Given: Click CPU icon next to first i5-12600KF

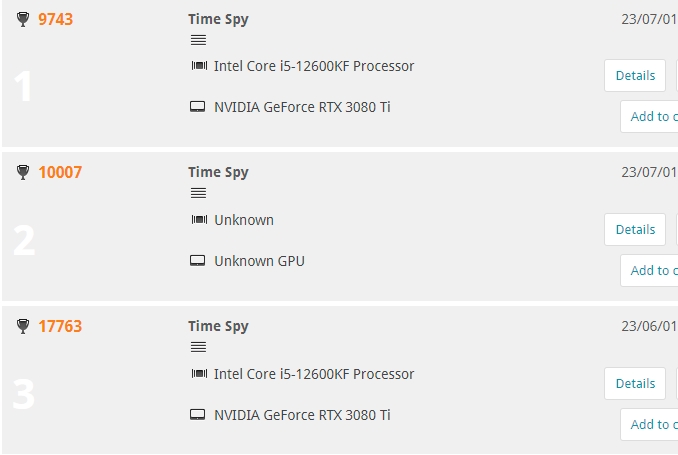Looking at the screenshot, I should coord(199,66).
